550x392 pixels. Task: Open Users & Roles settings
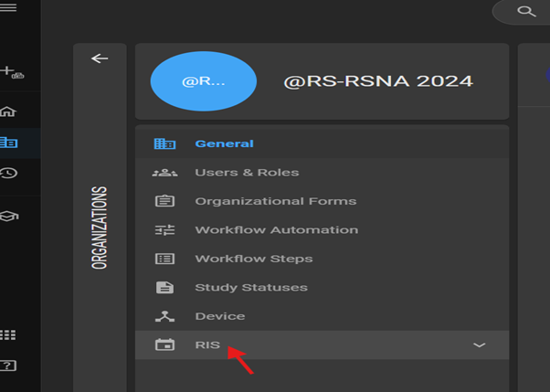(x=246, y=173)
